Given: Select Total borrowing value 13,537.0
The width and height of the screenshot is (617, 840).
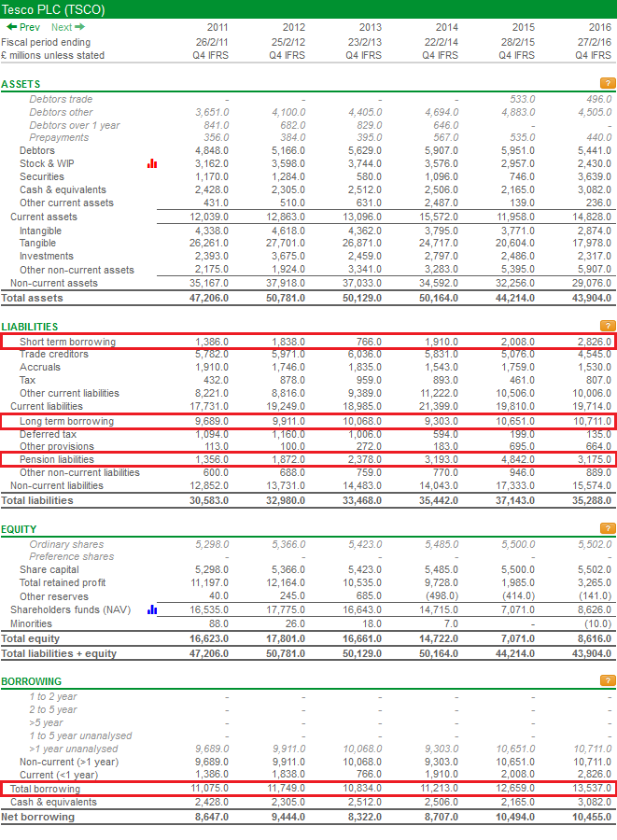Looking at the screenshot, I should (592, 789).
